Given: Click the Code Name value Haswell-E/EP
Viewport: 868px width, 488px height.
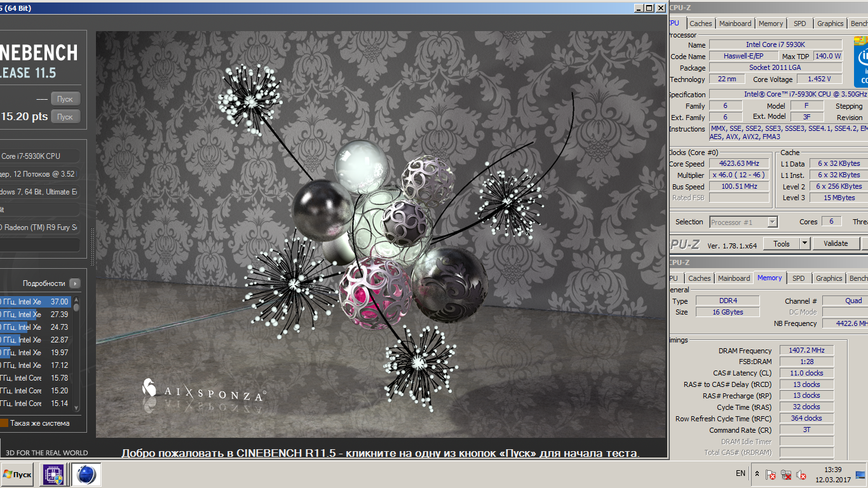Looking at the screenshot, I should (x=743, y=56).
